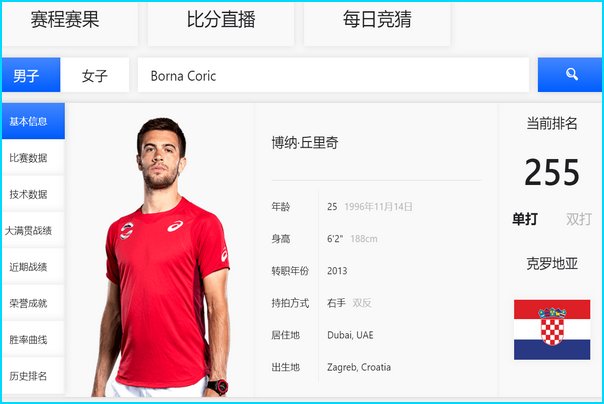The height and width of the screenshot is (404, 604).
Task: Switch to the 女子 women's toggle
Action: point(95,75)
